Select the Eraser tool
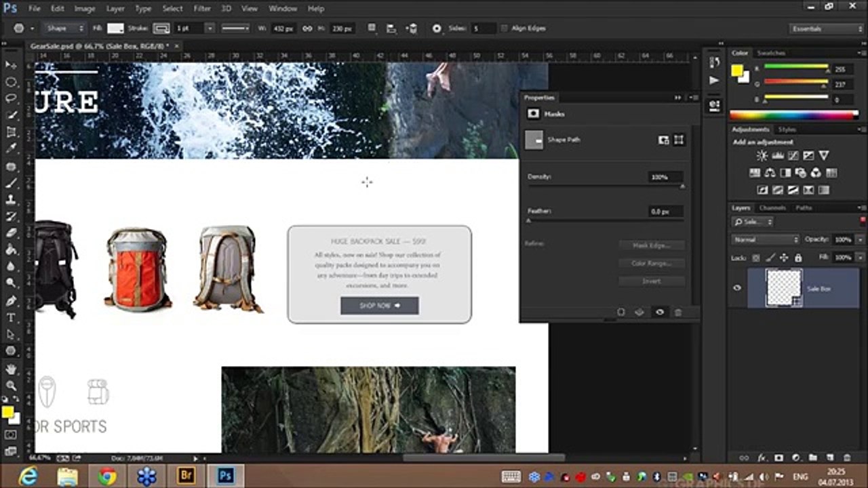The height and width of the screenshot is (488, 868). [11, 233]
